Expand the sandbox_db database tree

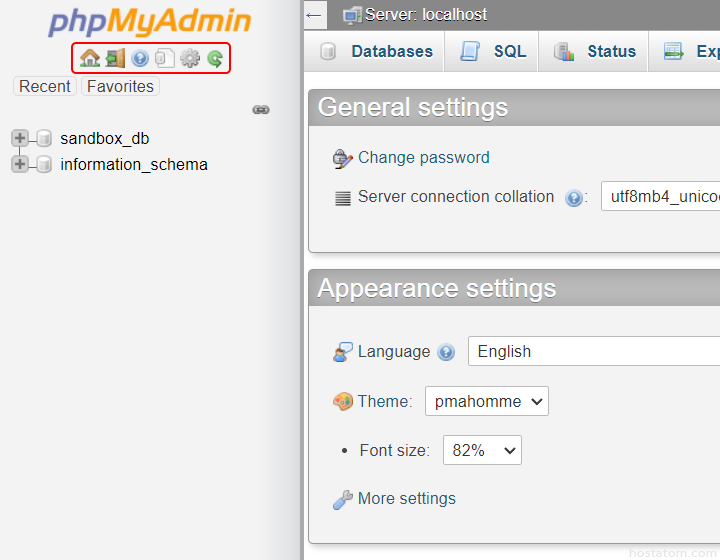pos(20,139)
